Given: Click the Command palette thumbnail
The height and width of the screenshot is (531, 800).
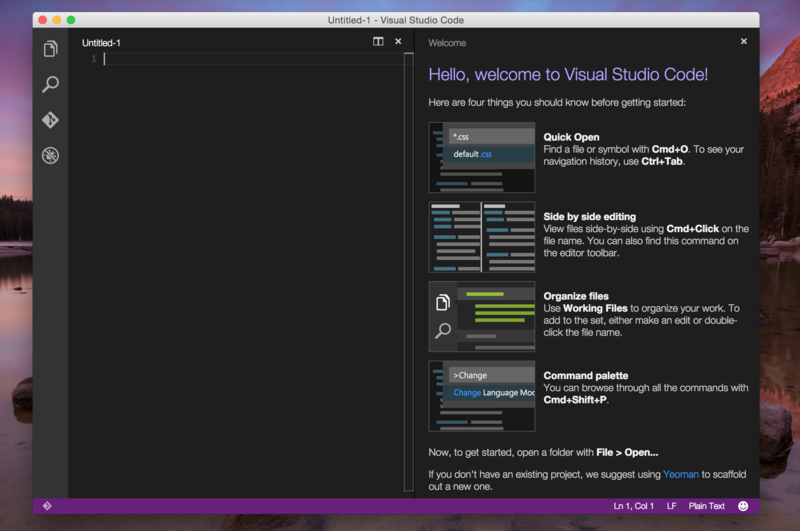Looking at the screenshot, I should coord(482,396).
